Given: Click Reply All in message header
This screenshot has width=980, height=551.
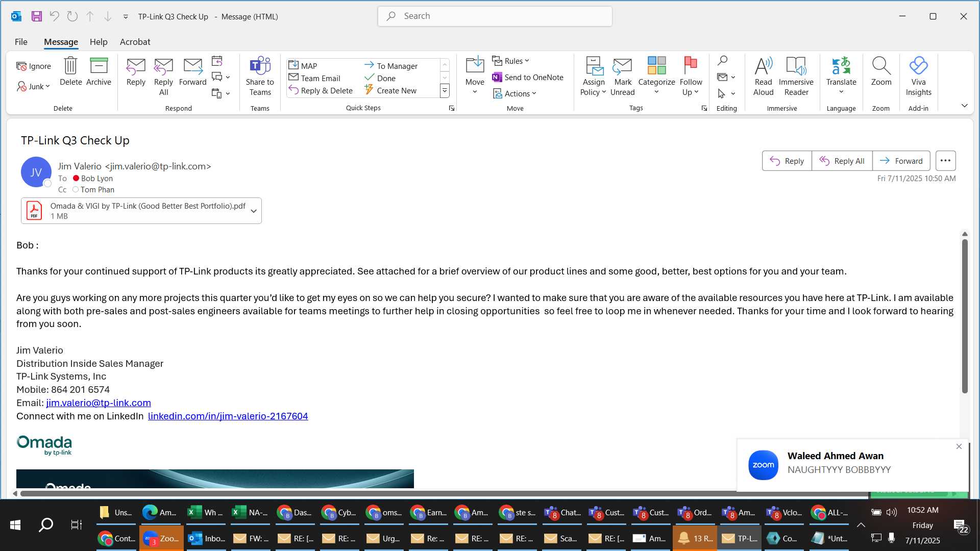Looking at the screenshot, I should pyautogui.click(x=842, y=161).
